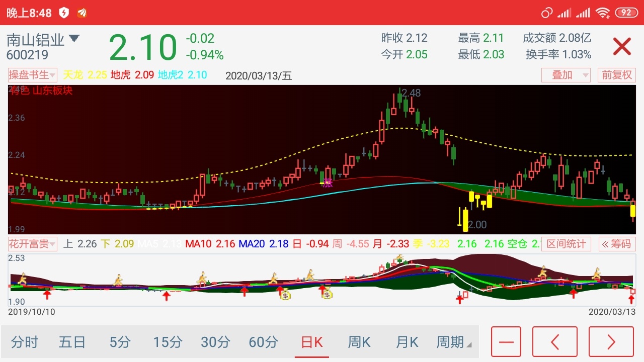This screenshot has width=644, height=362.
Task: Tap the pink 涨 marker on the chart
Action: [x=328, y=183]
